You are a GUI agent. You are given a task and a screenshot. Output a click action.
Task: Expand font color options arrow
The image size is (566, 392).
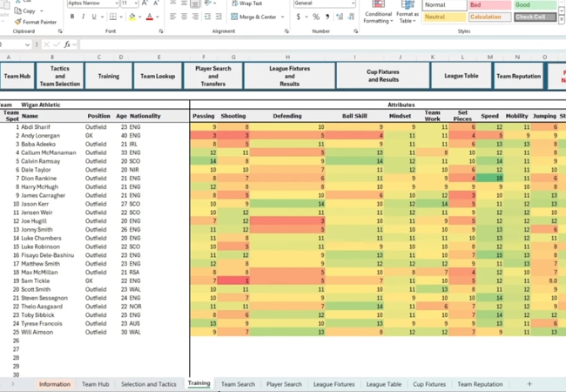[158, 17]
